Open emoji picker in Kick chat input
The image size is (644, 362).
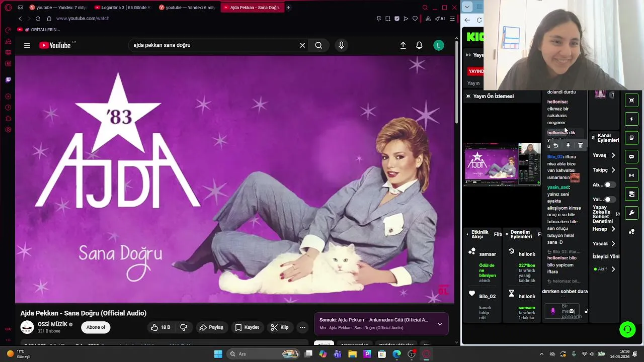572,311
